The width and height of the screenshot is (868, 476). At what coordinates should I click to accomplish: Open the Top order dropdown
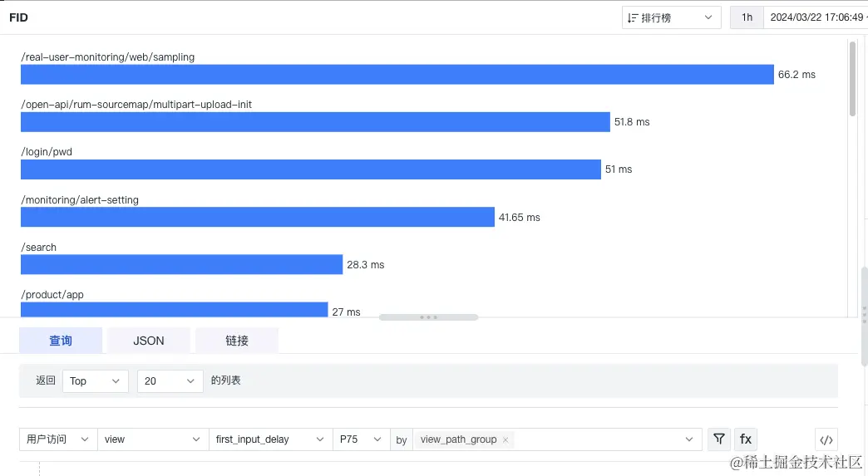coord(96,381)
